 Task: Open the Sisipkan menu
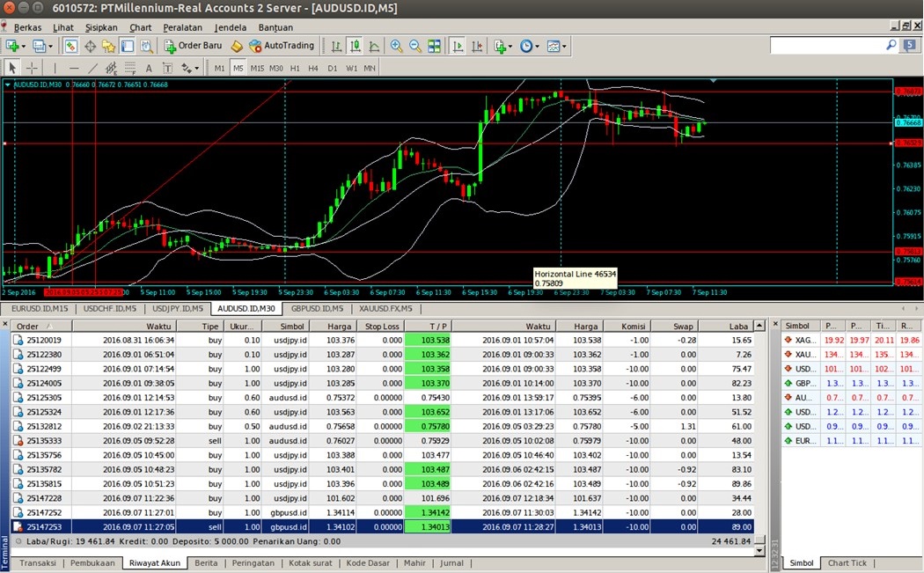[x=101, y=27]
